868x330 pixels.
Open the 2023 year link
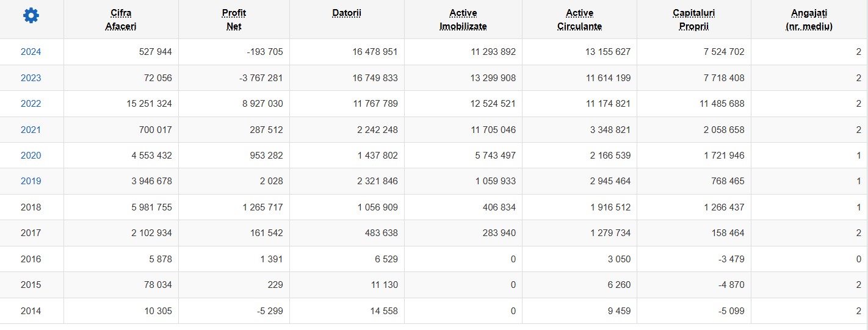(31, 78)
